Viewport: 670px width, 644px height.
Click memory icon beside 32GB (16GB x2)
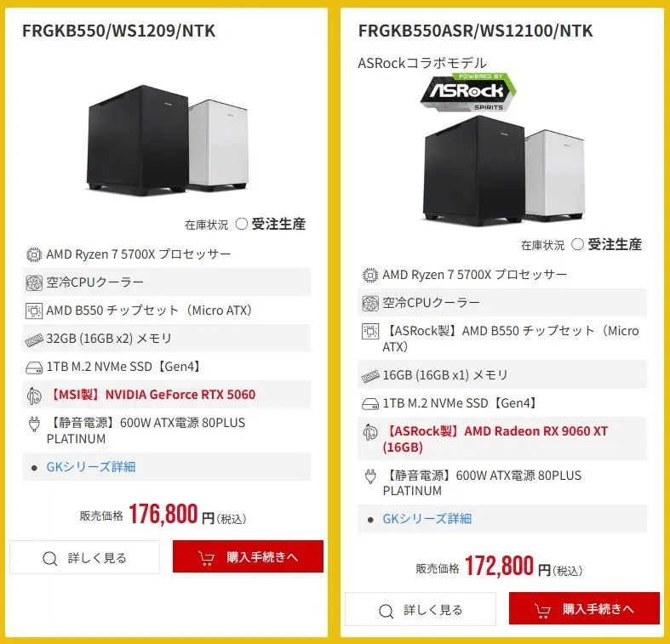click(x=34, y=339)
